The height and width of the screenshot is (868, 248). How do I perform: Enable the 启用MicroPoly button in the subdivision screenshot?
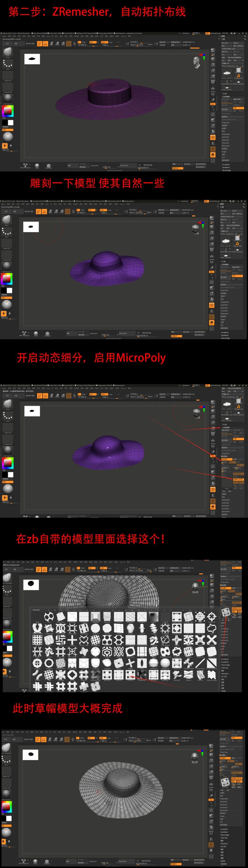[x=238, y=480]
